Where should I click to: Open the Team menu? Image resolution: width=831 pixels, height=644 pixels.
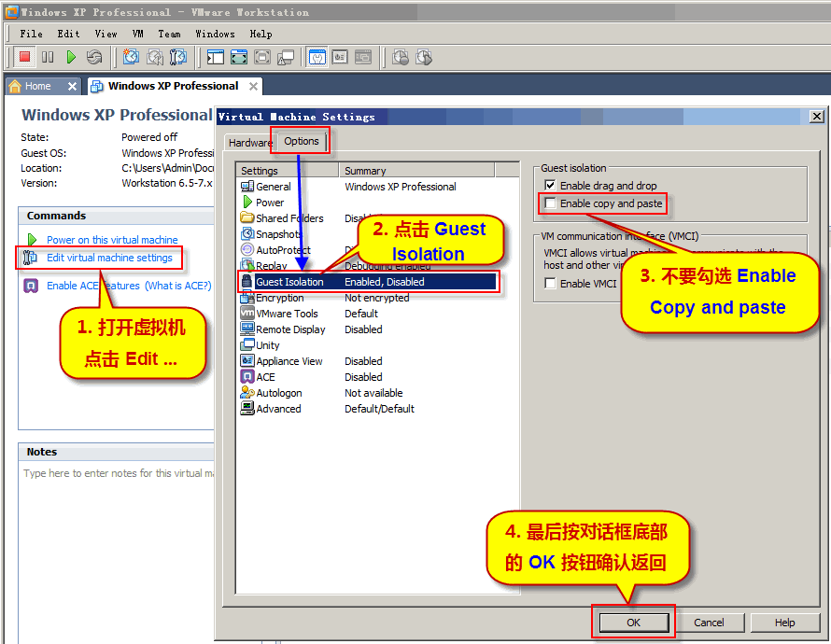point(169,34)
